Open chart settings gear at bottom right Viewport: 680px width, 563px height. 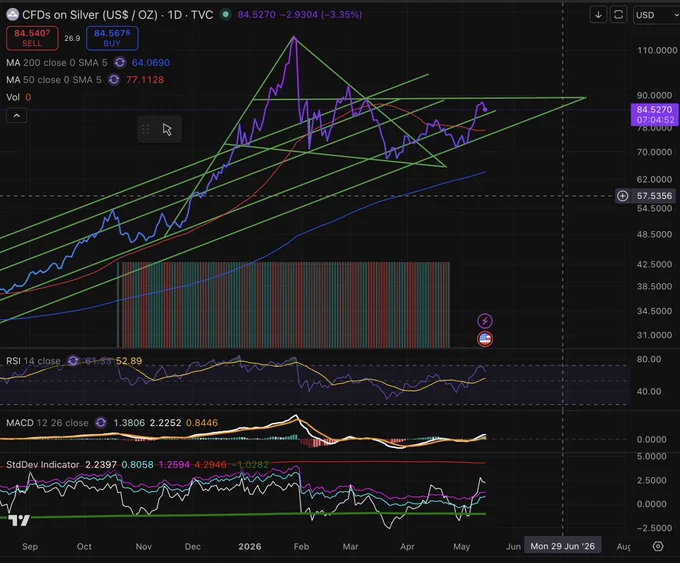[x=658, y=546]
